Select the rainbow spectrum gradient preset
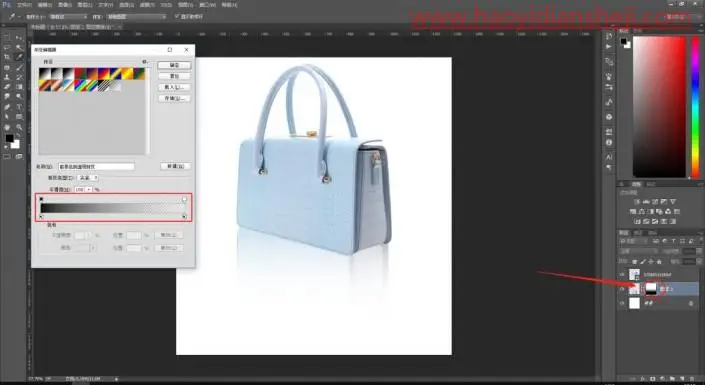This screenshot has height=385, width=705. (80, 85)
